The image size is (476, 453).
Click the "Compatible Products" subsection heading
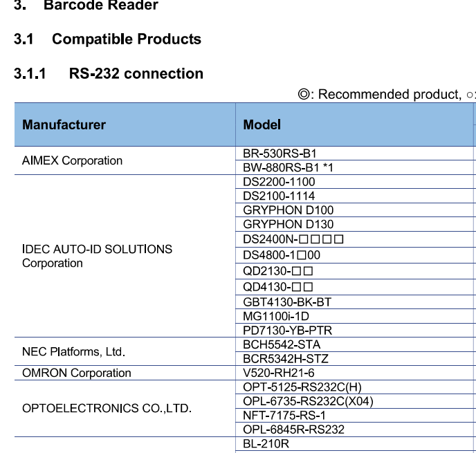126,39
